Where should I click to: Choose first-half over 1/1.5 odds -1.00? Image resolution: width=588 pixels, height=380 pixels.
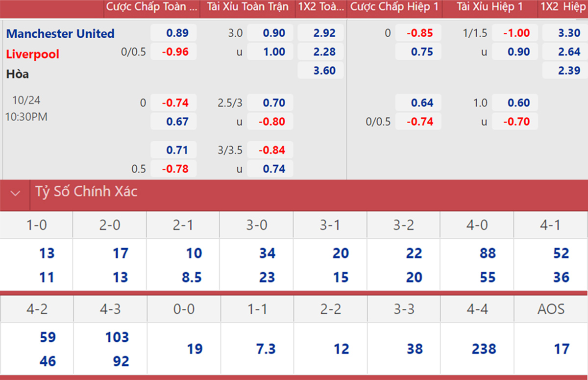(515, 33)
